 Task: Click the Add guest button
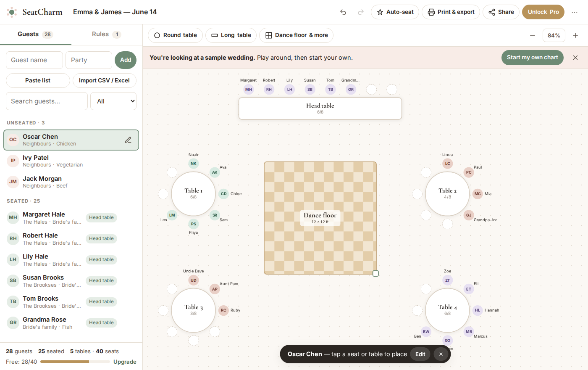click(126, 60)
